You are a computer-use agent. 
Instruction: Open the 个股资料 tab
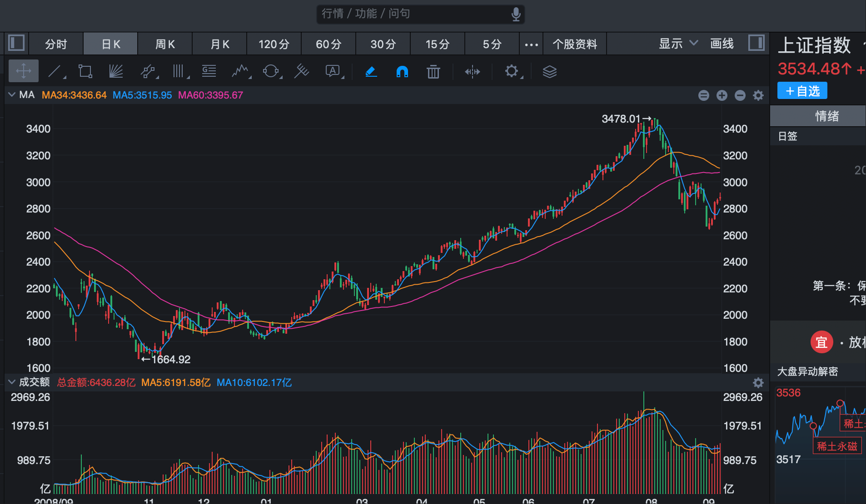575,44
